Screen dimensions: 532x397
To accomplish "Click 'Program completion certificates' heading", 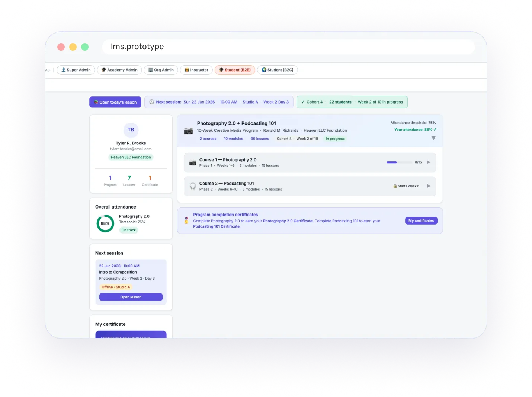I will coord(225,215).
